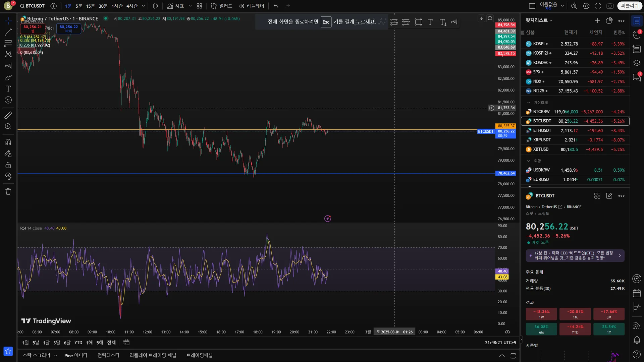Screen dimensions: 644x362
Task: Open the Tether CEO news headline
Action: tap(575, 255)
